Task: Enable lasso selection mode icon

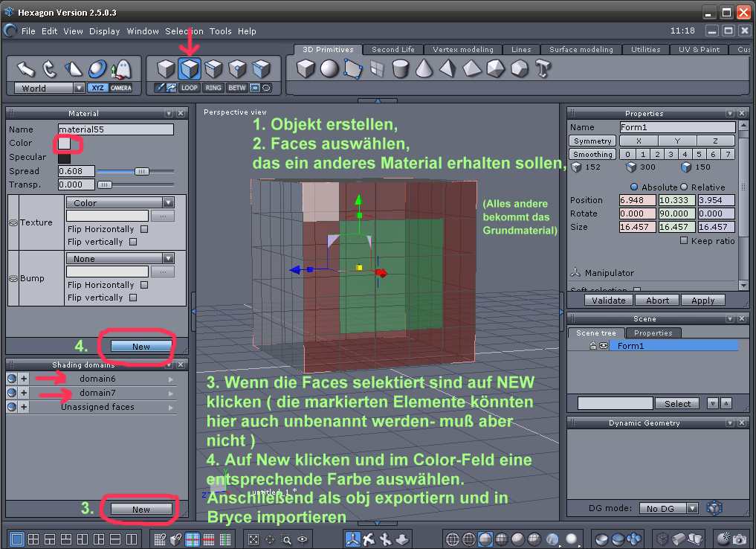Action: click(x=266, y=88)
